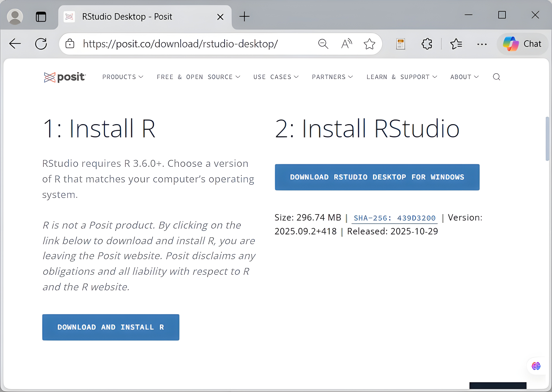The height and width of the screenshot is (392, 552).
Task: Expand the Products dropdown menu
Action: tap(123, 77)
